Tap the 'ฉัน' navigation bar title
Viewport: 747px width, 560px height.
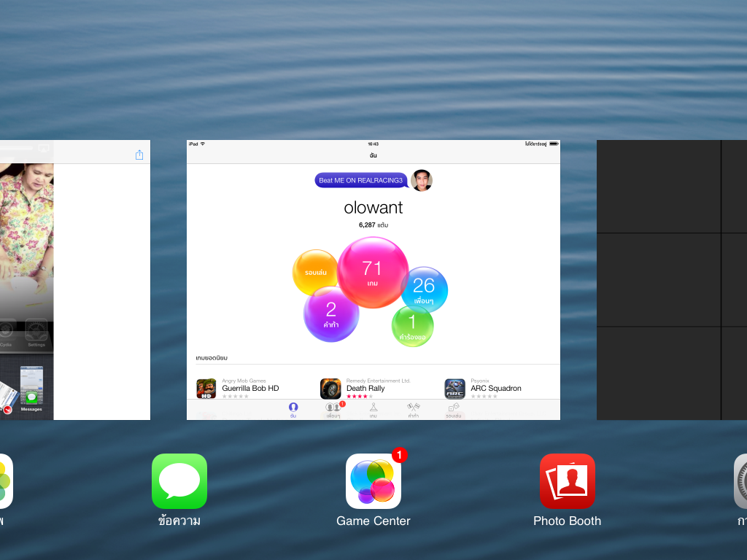(x=373, y=155)
